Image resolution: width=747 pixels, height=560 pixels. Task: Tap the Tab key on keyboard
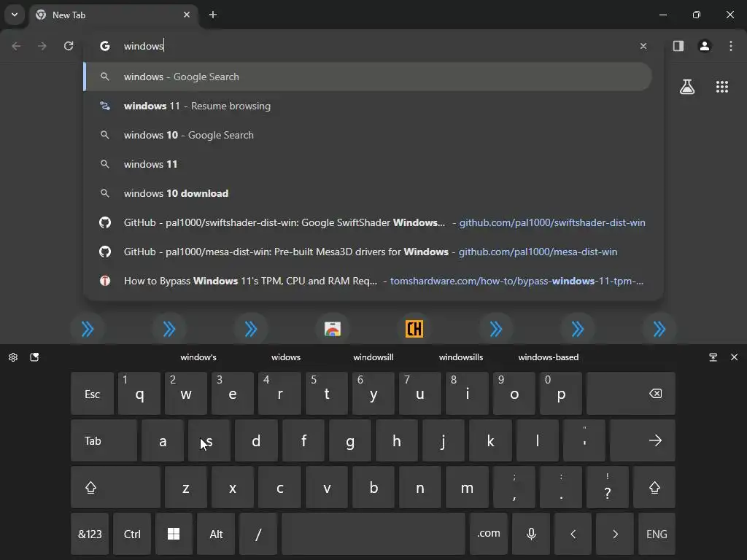tap(104, 440)
